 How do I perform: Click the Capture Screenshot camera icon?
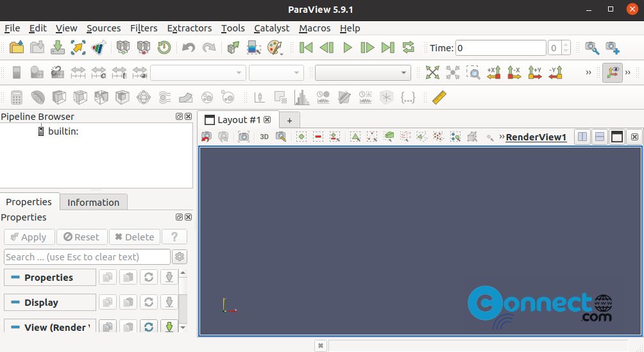point(244,137)
